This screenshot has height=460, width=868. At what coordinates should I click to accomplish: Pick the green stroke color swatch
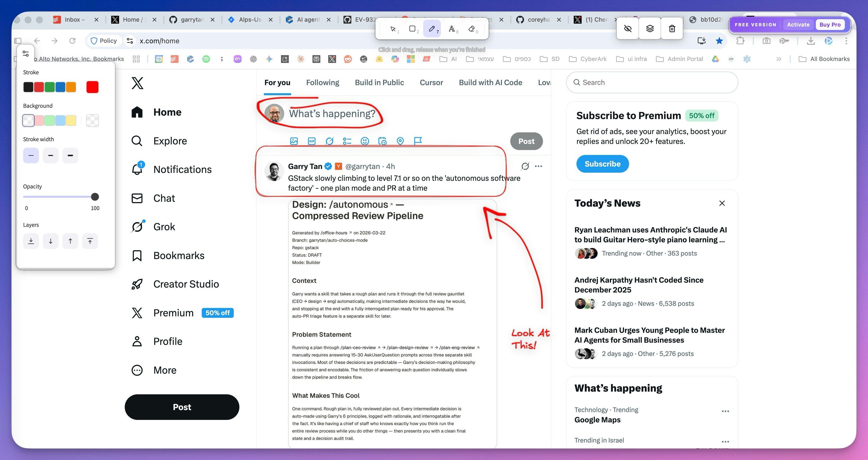(x=49, y=87)
